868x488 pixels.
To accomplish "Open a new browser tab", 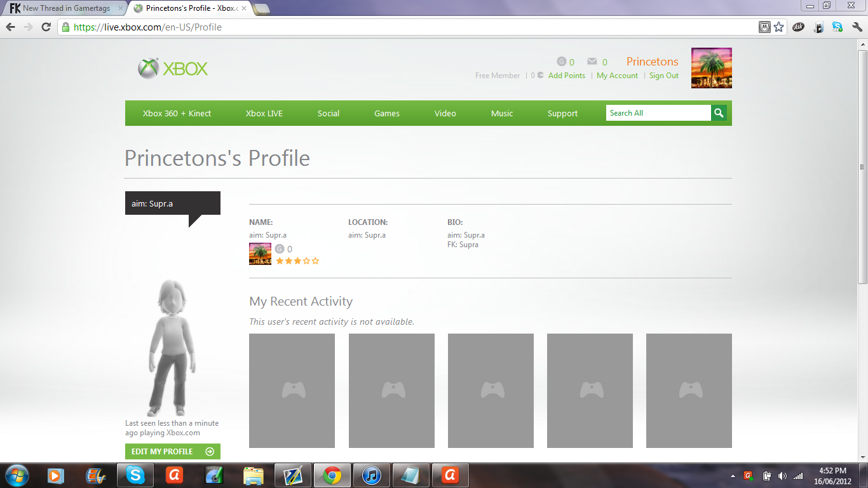I will click(x=261, y=8).
